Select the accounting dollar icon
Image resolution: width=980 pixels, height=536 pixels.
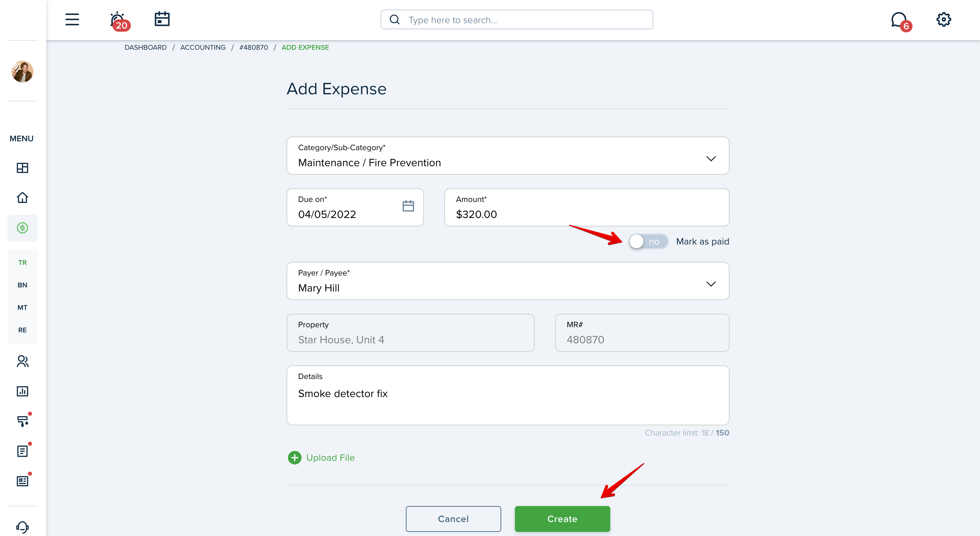22,228
